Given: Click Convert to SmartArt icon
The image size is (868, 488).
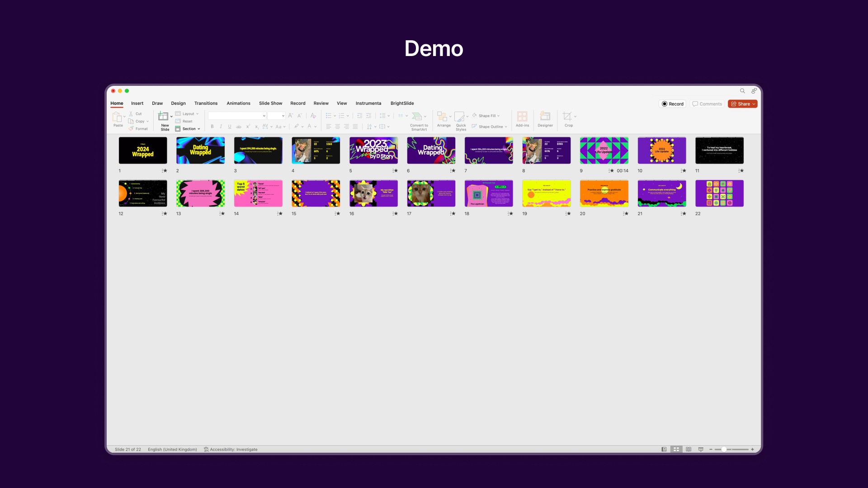Looking at the screenshot, I should 418,117.
